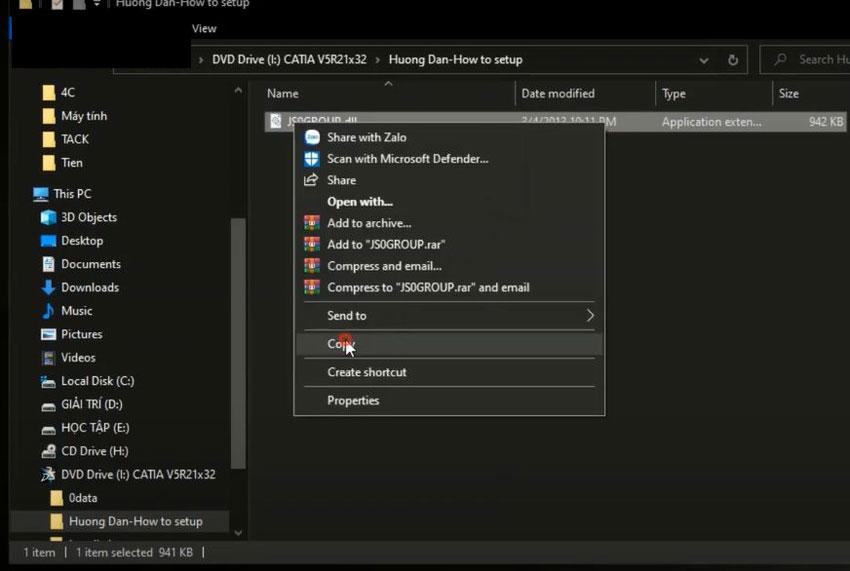Click the Music note icon in sidebar
The image size is (850, 571).
tap(48, 311)
